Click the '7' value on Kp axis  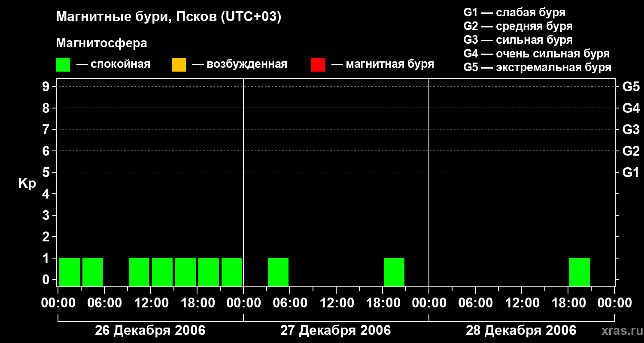pos(47,129)
